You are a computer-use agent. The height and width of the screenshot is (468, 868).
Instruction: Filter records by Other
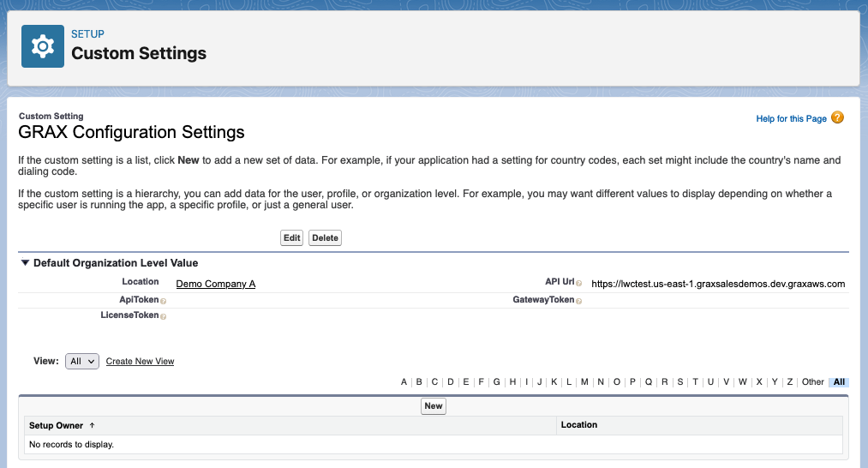point(812,381)
